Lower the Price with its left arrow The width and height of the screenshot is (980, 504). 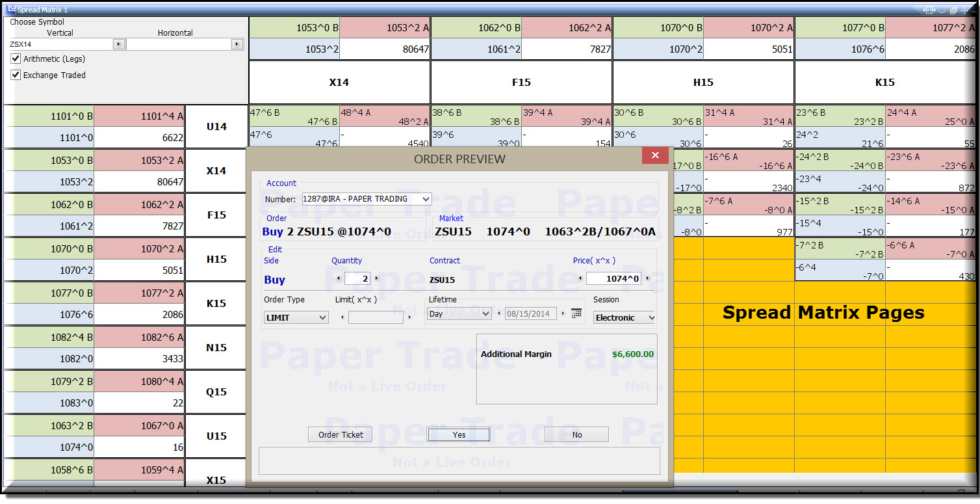581,278
